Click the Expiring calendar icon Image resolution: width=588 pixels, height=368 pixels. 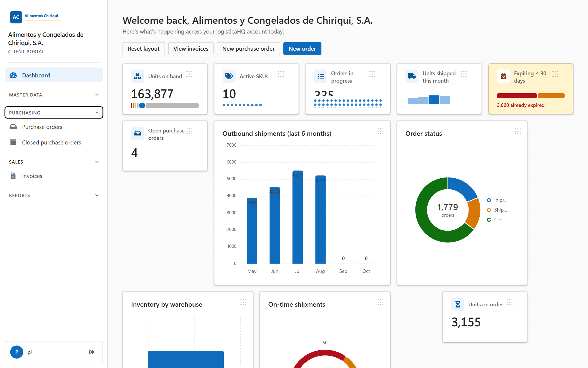point(503,76)
